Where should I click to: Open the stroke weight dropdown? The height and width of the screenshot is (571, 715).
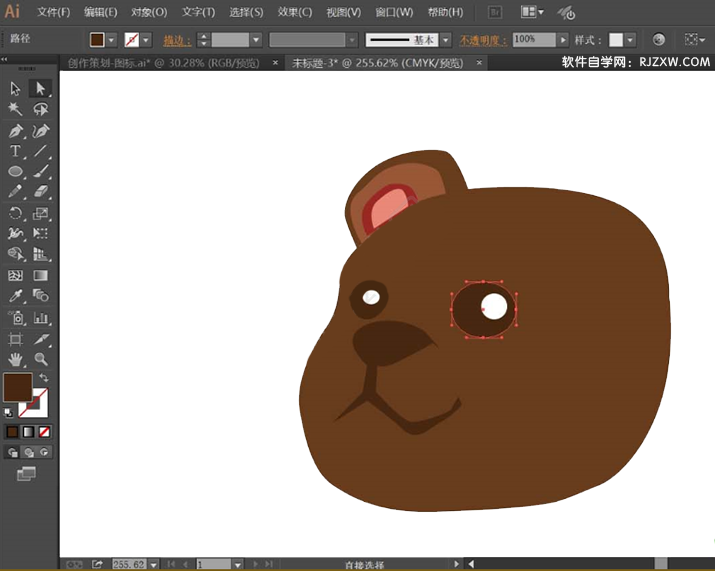pyautogui.click(x=256, y=40)
